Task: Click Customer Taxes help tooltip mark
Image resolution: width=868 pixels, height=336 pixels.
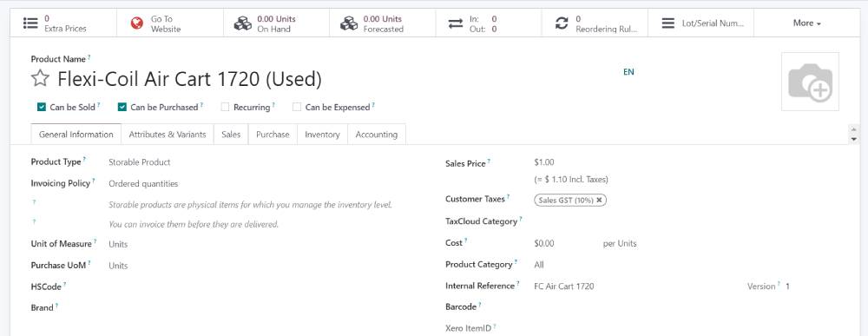Action: [x=508, y=196]
